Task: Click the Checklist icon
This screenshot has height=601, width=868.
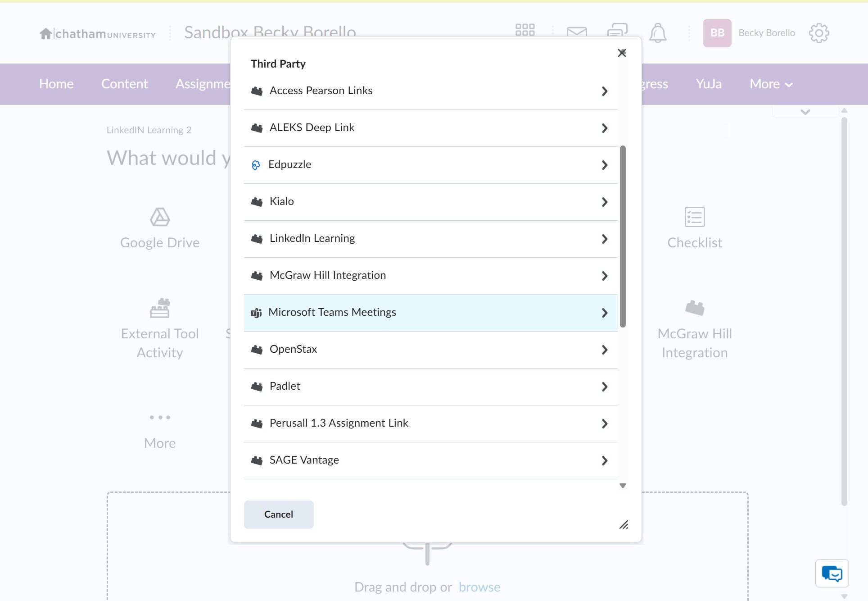Action: (694, 217)
